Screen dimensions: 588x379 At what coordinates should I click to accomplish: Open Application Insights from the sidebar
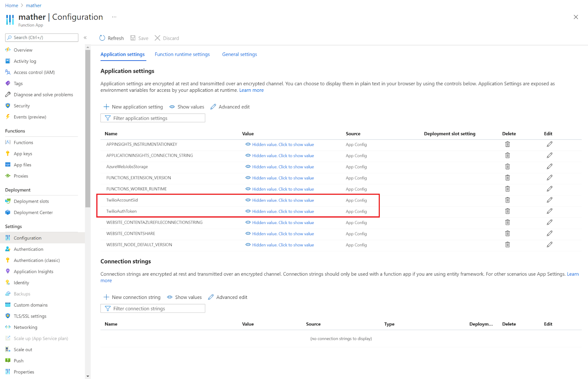(x=33, y=271)
